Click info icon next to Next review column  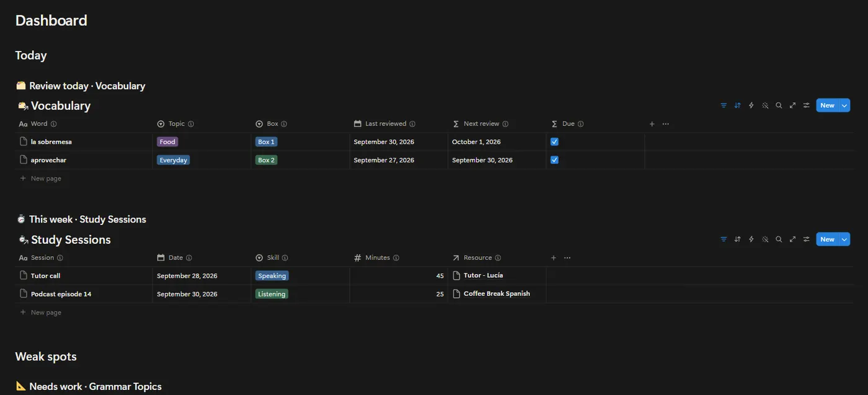pyautogui.click(x=505, y=124)
